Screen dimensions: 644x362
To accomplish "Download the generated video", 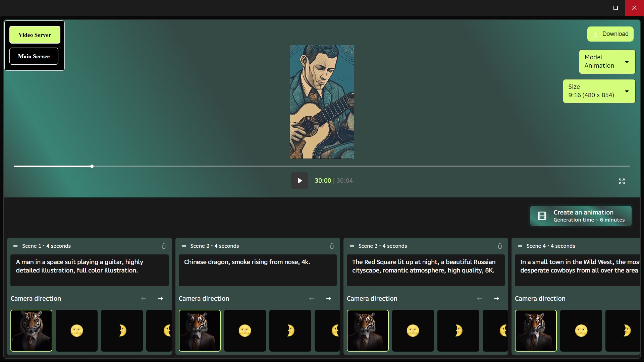I will (x=610, y=34).
